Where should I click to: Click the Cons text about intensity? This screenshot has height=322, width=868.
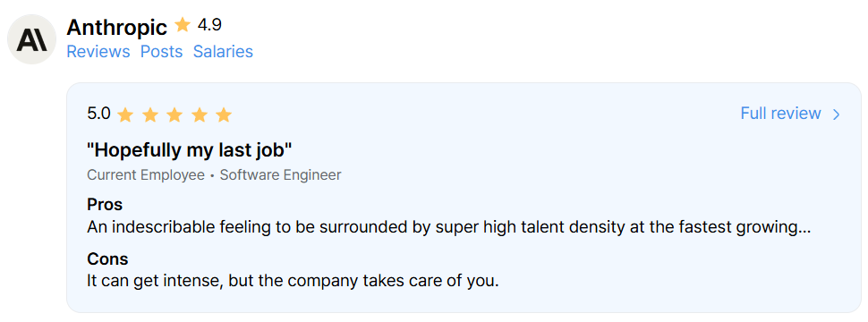[293, 281]
